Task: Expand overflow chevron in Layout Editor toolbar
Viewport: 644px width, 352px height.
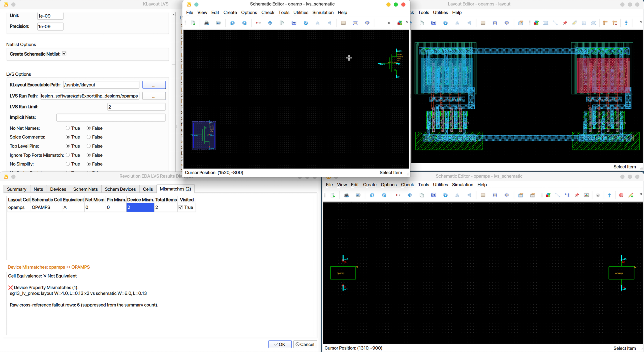Action: (640, 22)
